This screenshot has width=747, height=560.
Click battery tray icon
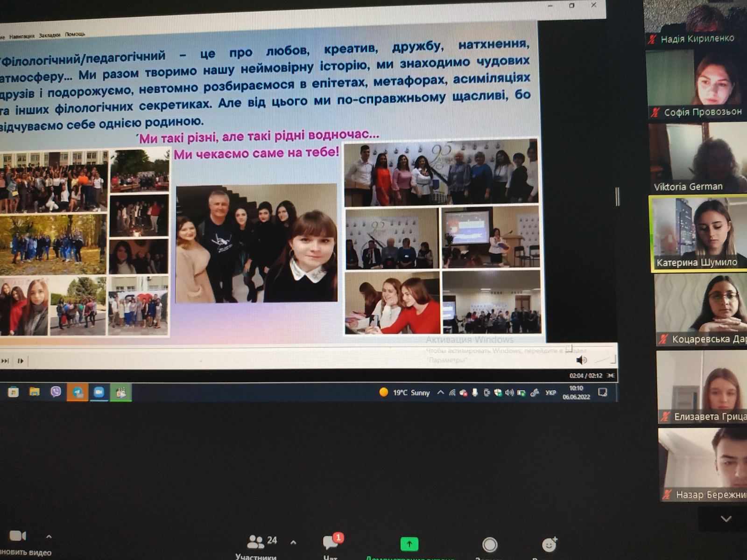(521, 393)
